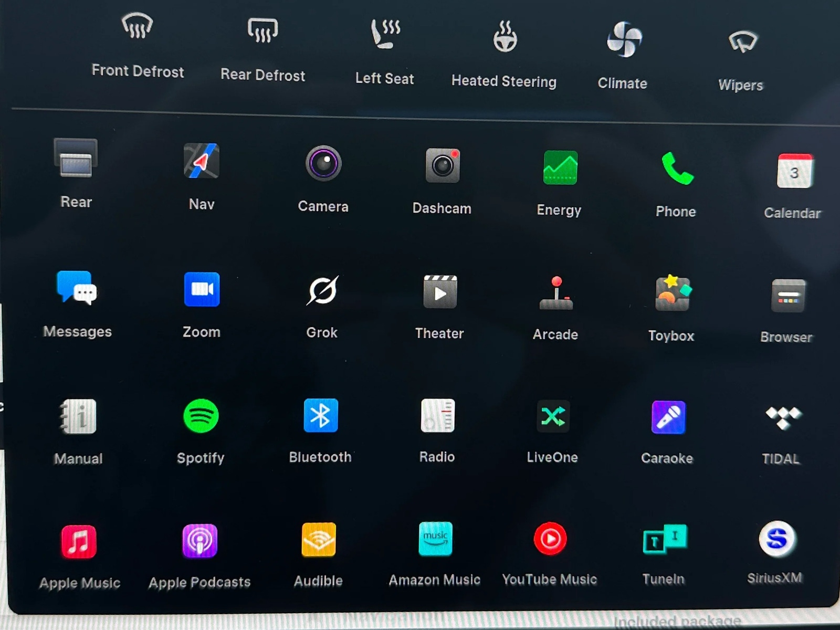Enable Left Seat heater

point(385,35)
